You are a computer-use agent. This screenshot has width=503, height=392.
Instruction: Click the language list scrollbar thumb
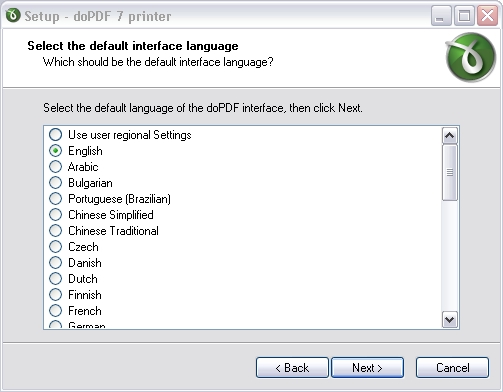[450, 173]
